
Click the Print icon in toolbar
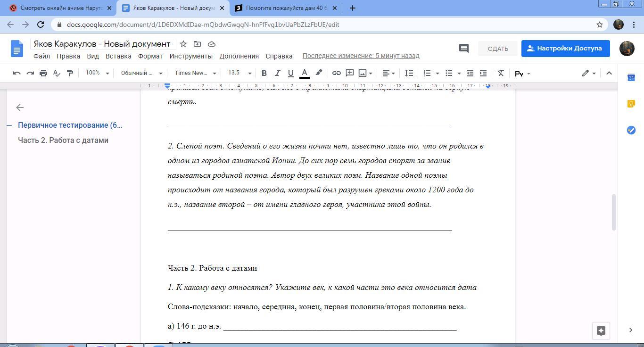[x=43, y=73]
